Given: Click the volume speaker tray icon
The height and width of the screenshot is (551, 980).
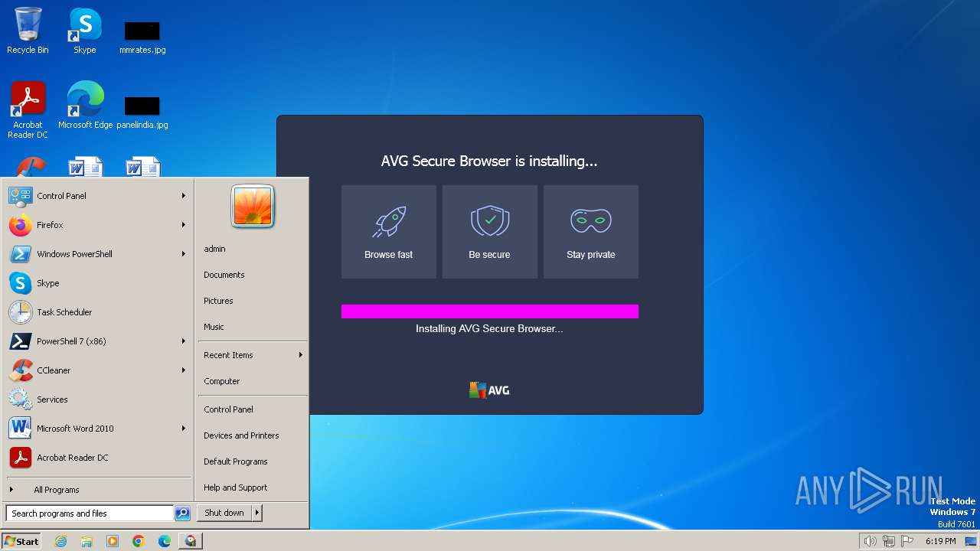Looking at the screenshot, I should (x=870, y=541).
